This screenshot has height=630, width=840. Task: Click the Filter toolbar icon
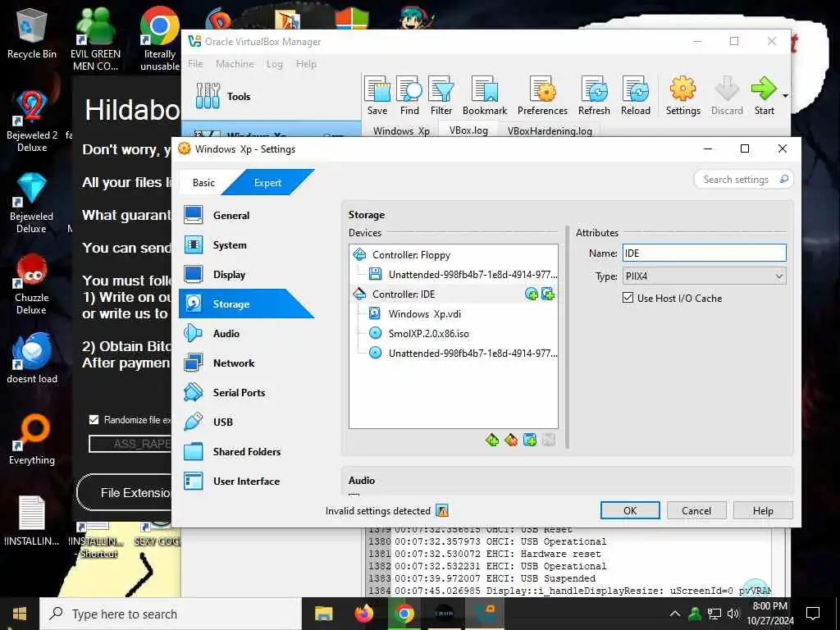click(x=441, y=95)
